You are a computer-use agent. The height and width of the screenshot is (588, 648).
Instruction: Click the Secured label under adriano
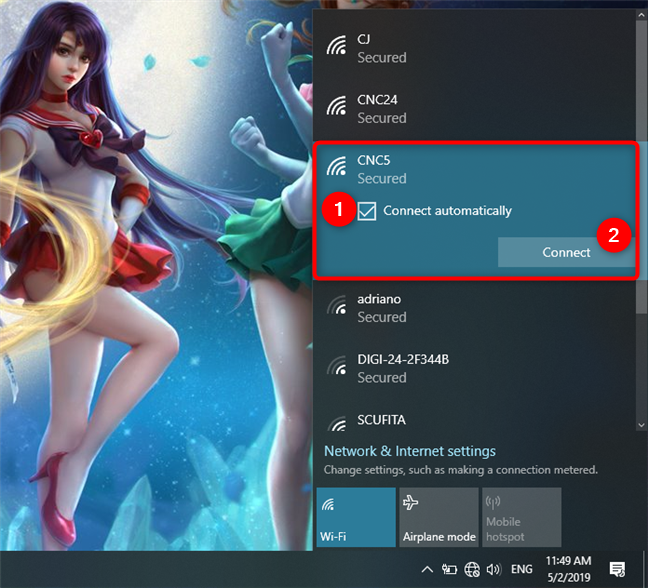point(382,317)
